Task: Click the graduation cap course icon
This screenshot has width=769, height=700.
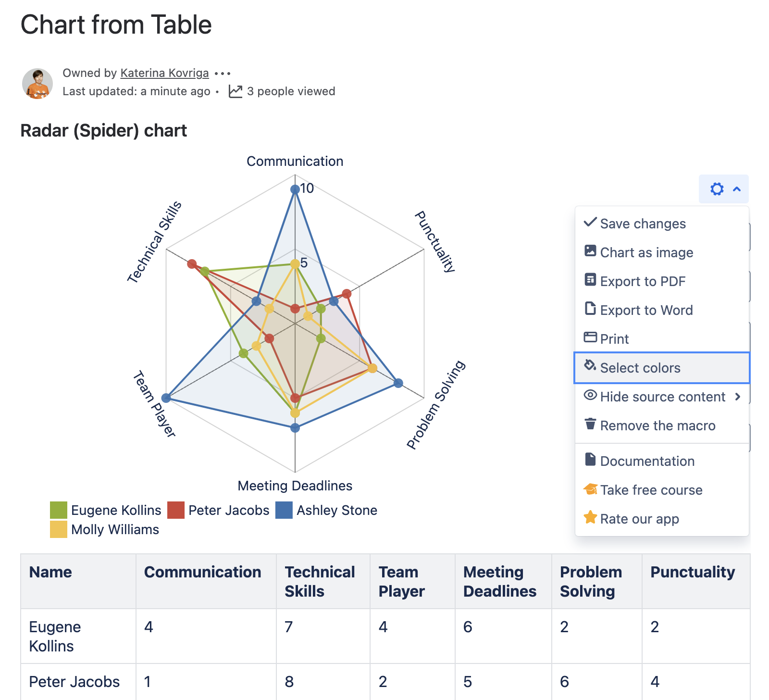Action: [x=590, y=489]
